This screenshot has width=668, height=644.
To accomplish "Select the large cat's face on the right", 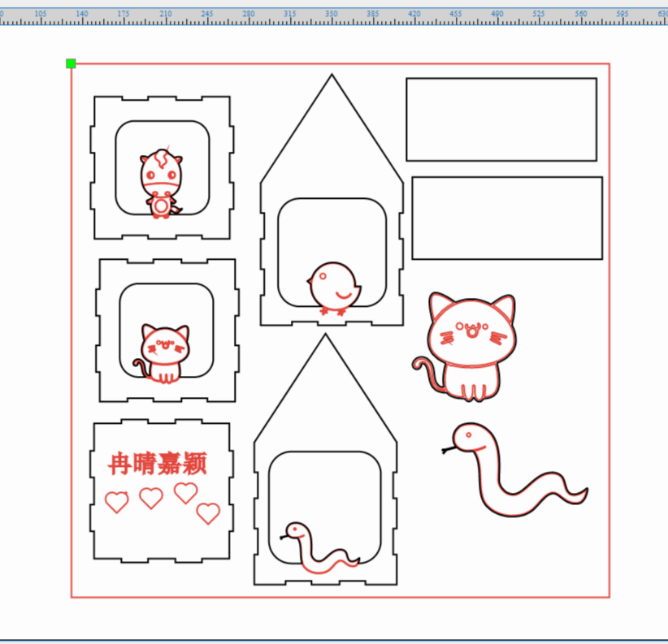I will [x=472, y=331].
